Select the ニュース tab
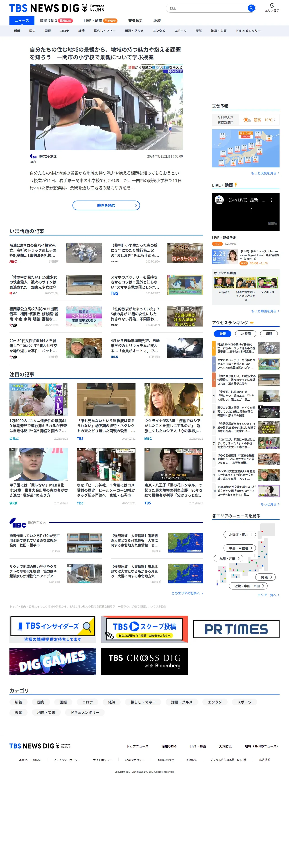 click(22, 21)
